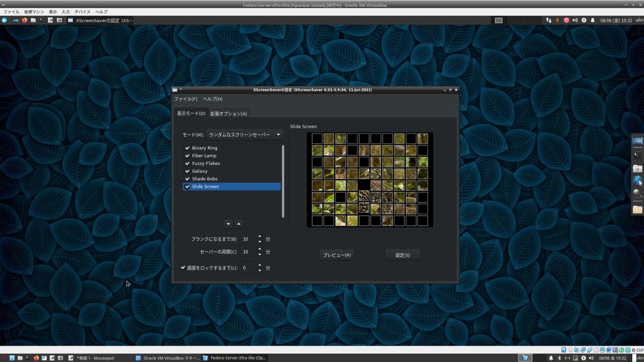Screen dimensions: 644x362
Task: Click the power status icon in the tray
Action: click(x=583, y=358)
